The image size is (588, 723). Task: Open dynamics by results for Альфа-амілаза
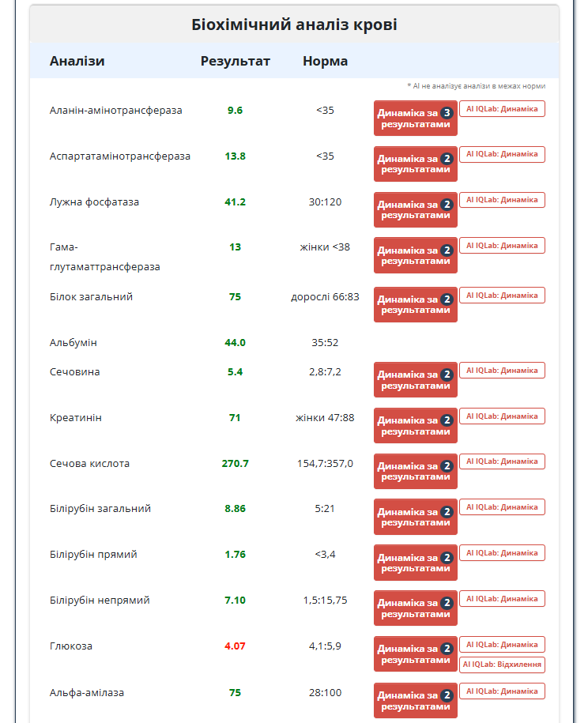click(x=415, y=701)
